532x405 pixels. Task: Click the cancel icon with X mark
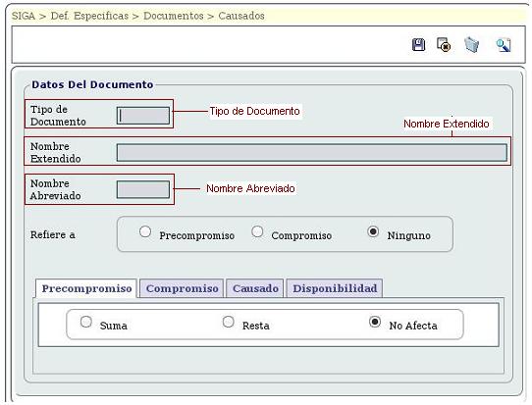(x=444, y=45)
